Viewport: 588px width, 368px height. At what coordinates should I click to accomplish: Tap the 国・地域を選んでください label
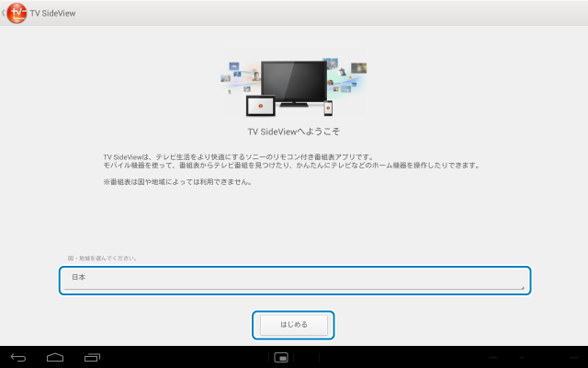(x=101, y=258)
